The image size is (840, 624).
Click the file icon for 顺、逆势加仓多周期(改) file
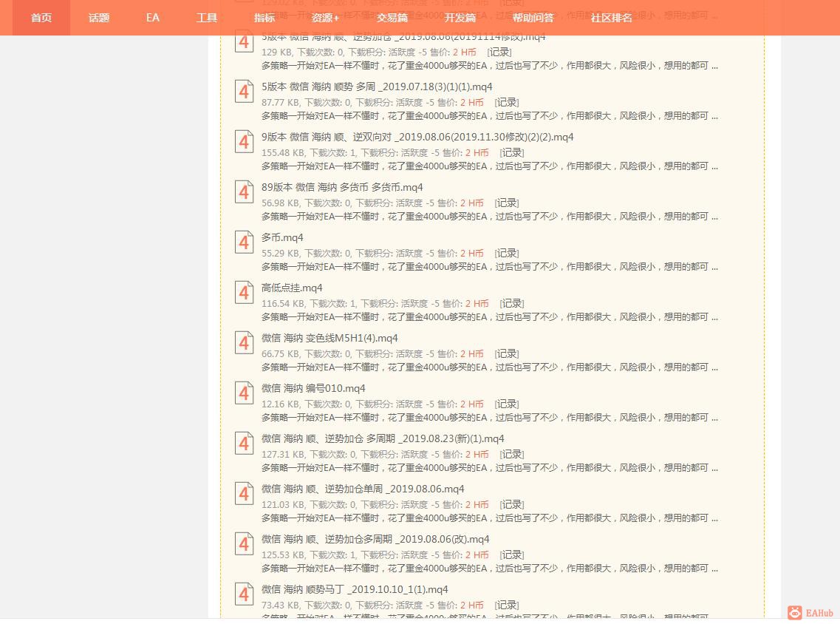pos(244,543)
